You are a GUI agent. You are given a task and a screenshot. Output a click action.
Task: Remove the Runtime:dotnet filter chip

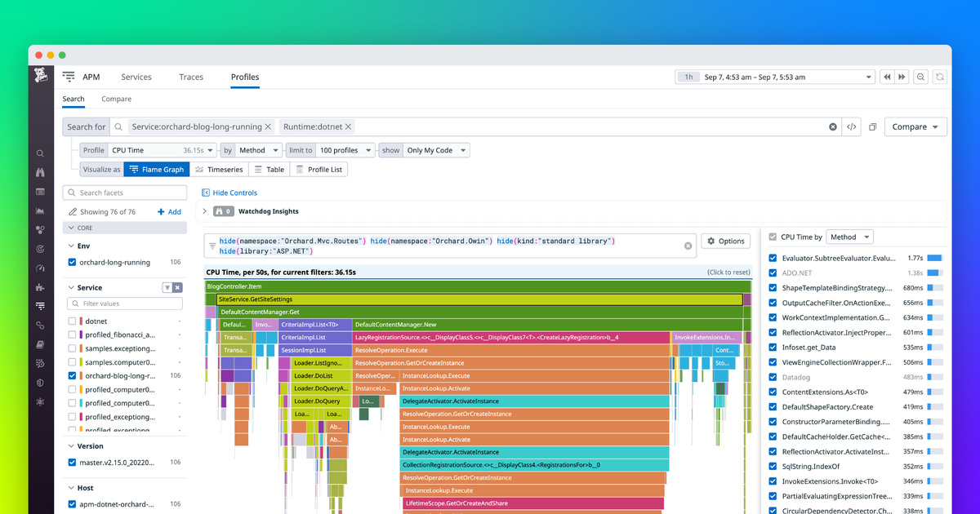pyautogui.click(x=349, y=127)
